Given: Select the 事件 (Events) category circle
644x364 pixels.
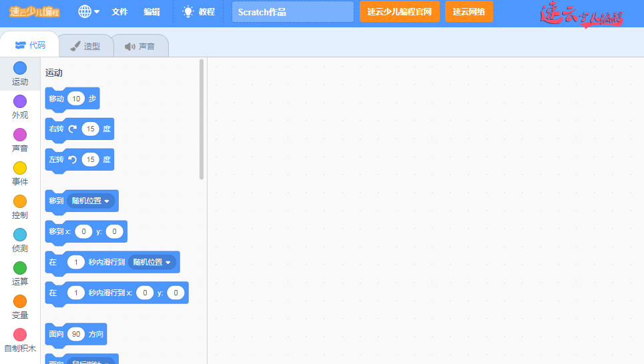Looking at the screenshot, I should tap(20, 168).
